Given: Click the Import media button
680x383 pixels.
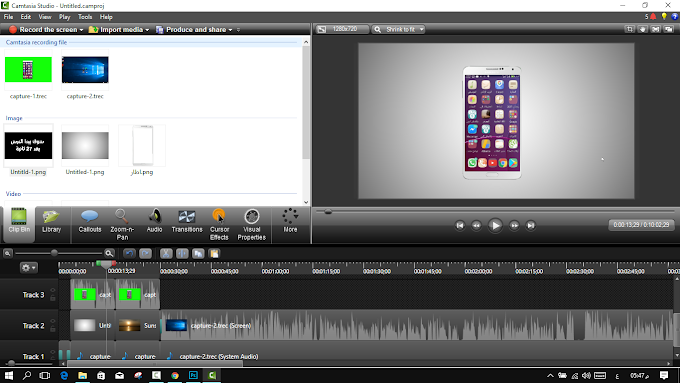Looking at the screenshot, I should pos(116,29).
